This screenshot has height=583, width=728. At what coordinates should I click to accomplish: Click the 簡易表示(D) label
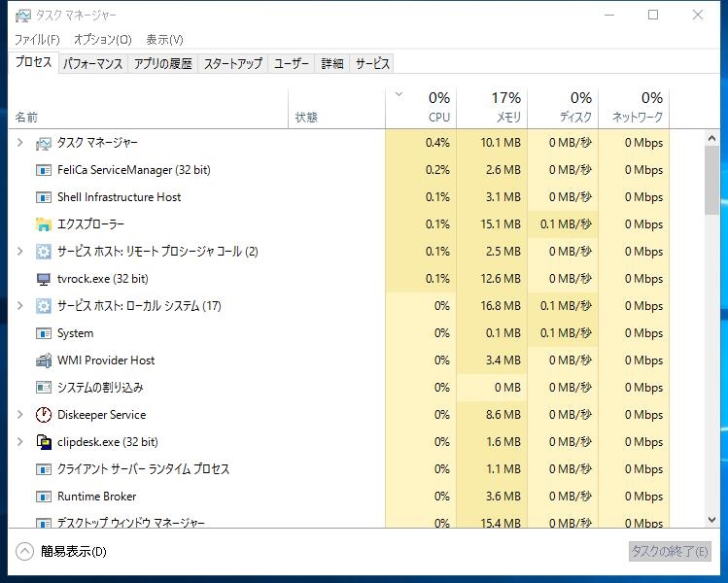pos(74,552)
